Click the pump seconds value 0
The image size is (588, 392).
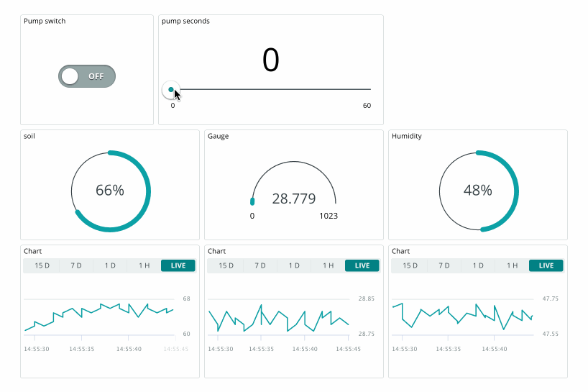(270, 60)
